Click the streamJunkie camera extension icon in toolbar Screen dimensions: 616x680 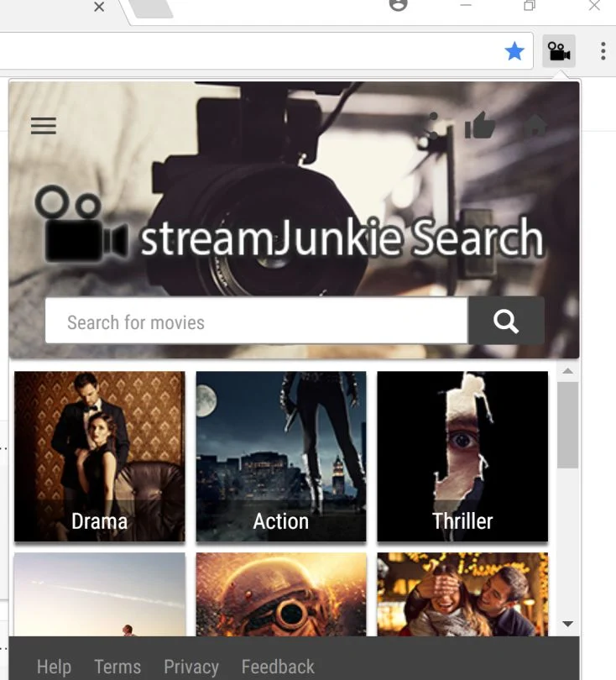[x=559, y=51]
